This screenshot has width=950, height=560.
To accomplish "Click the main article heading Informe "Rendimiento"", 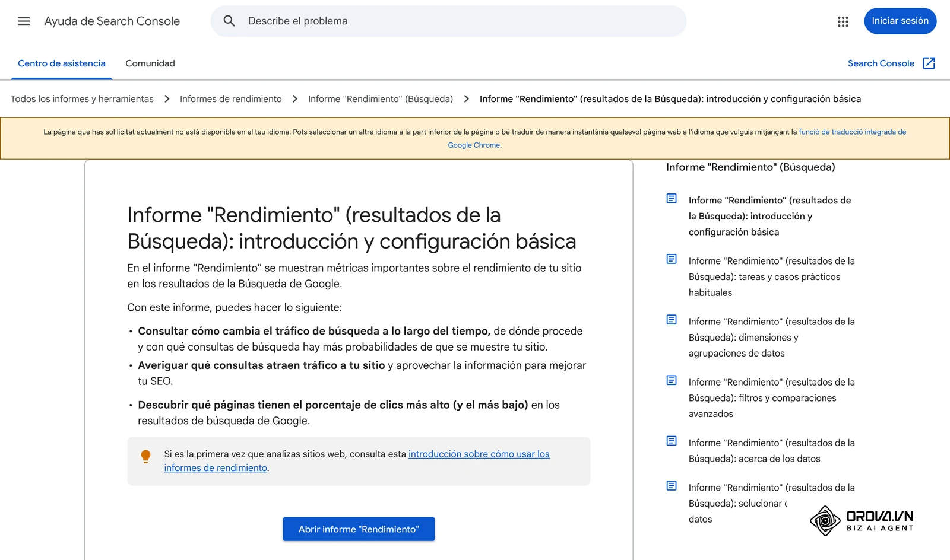I will pos(351,228).
